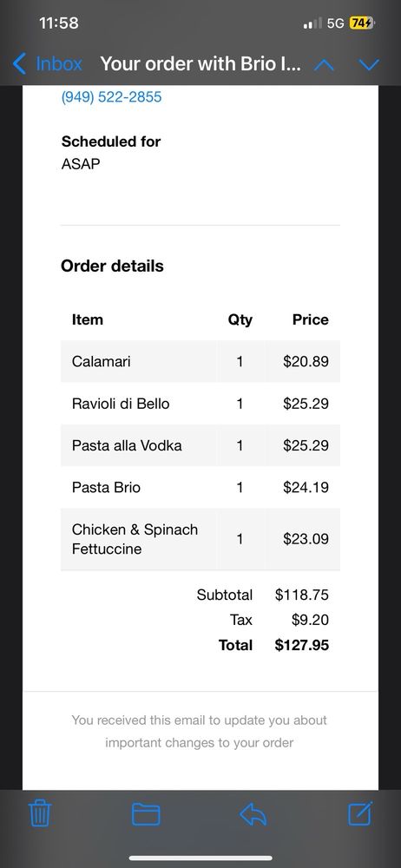Tap the back chevron beside Inbox
This screenshot has height=868, width=401.
click(19, 64)
